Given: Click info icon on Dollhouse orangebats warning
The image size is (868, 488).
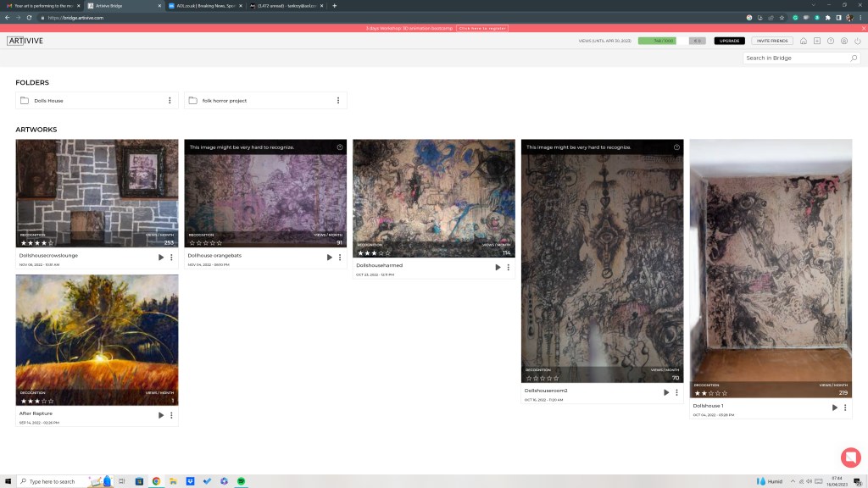Looking at the screenshot, I should [x=340, y=147].
